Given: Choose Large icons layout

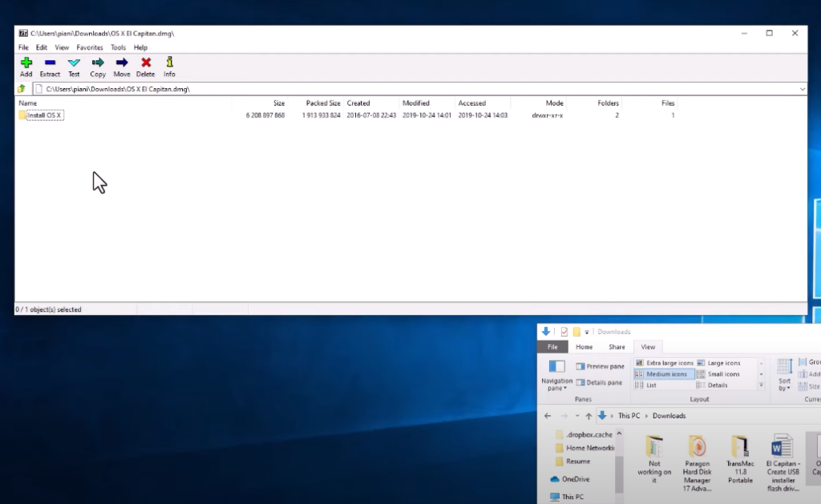Looking at the screenshot, I should pyautogui.click(x=718, y=363).
